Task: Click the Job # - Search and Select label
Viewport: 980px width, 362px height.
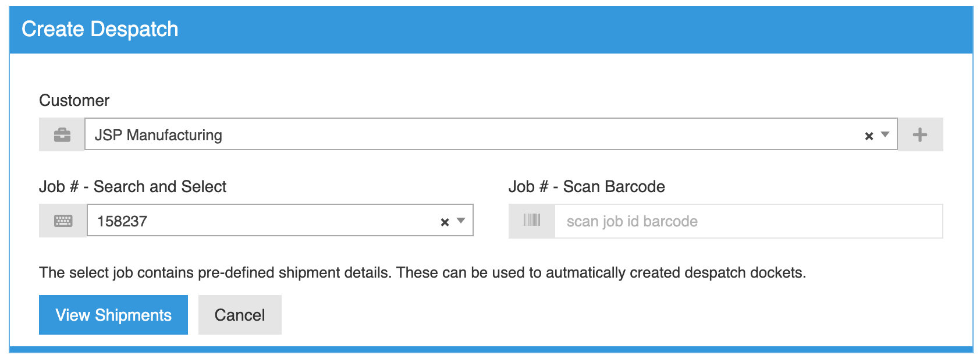Action: [x=133, y=187]
